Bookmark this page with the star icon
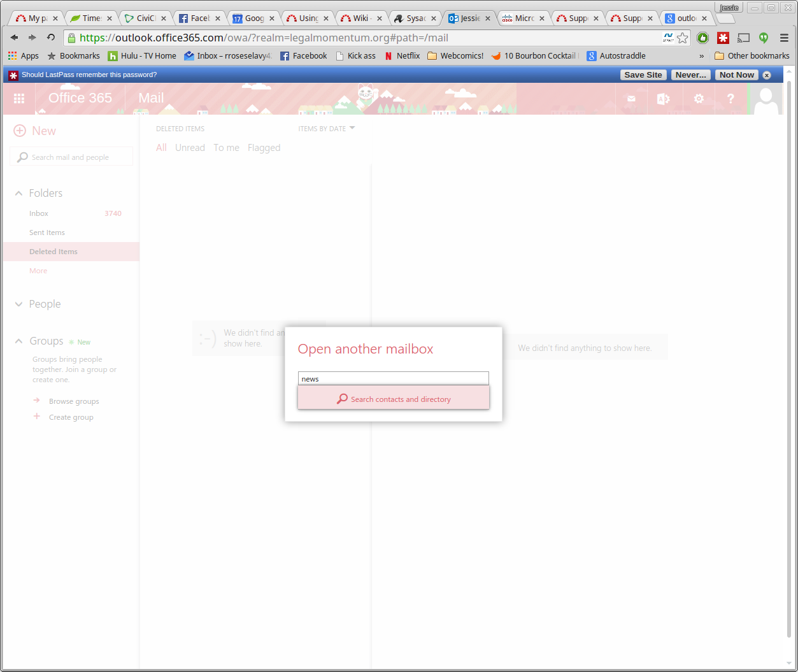Viewport: 798px width, 672px height. point(683,38)
